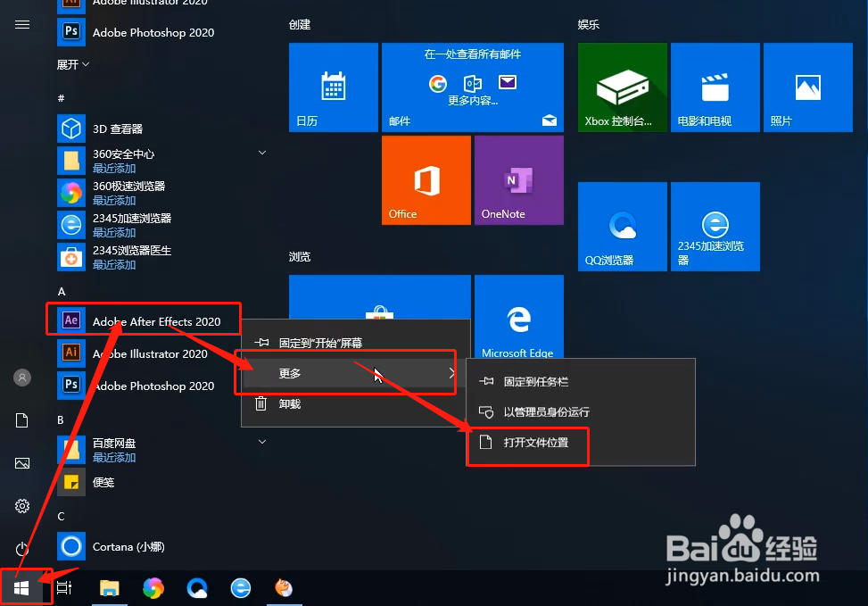This screenshot has width=868, height=606.
Task: Open the 邮件 mail tile
Action: tap(473, 87)
